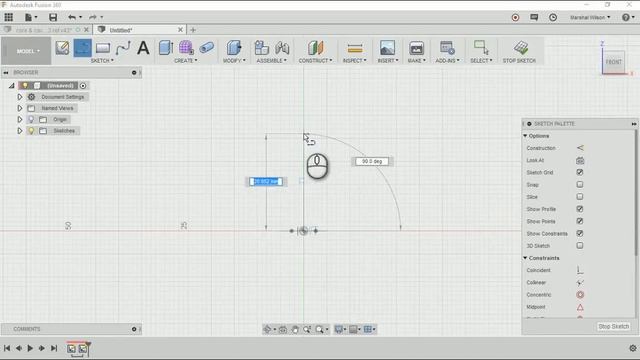The height and width of the screenshot is (360, 640).
Task: Click the Select tool icon
Action: (481, 48)
